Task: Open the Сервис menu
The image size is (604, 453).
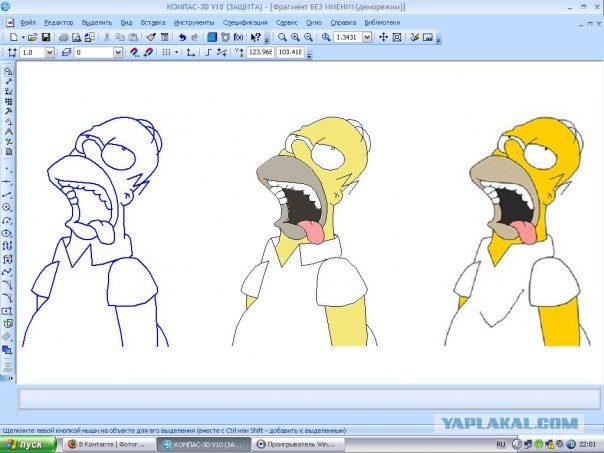Action: coord(287,23)
